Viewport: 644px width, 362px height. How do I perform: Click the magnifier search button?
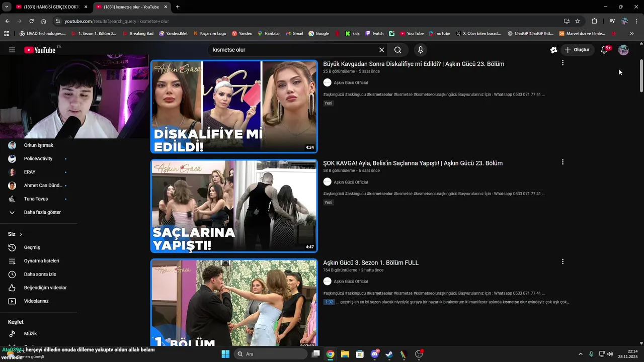pos(398,50)
